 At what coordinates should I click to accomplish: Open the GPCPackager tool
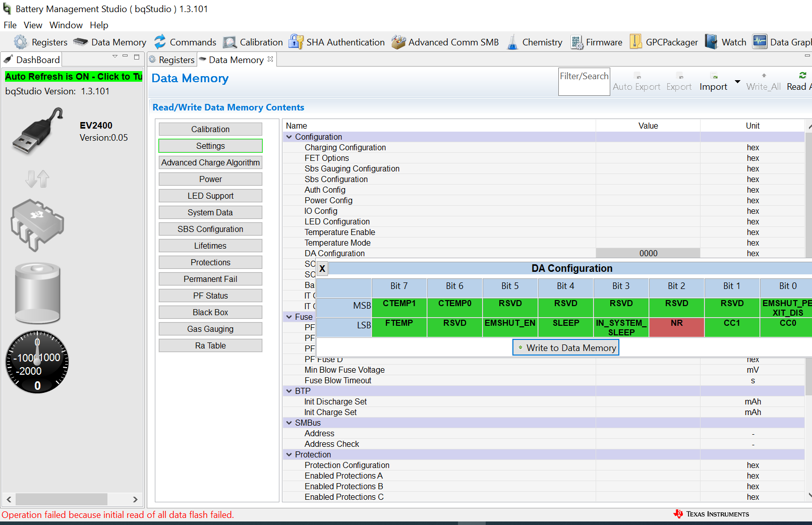(x=664, y=42)
